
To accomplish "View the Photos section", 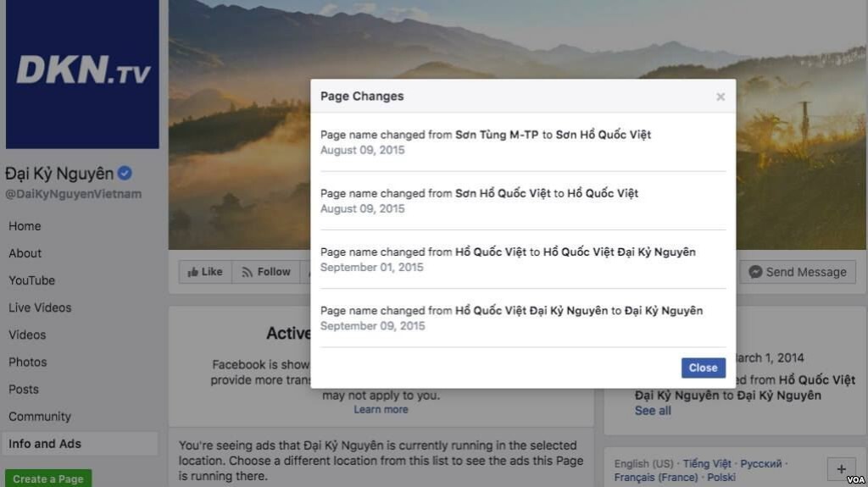I will click(27, 362).
